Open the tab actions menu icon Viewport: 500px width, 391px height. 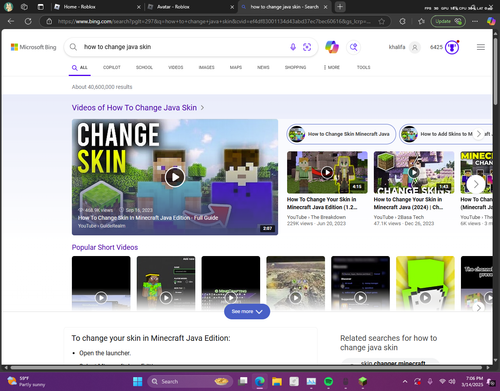pyautogui.click(x=40, y=7)
